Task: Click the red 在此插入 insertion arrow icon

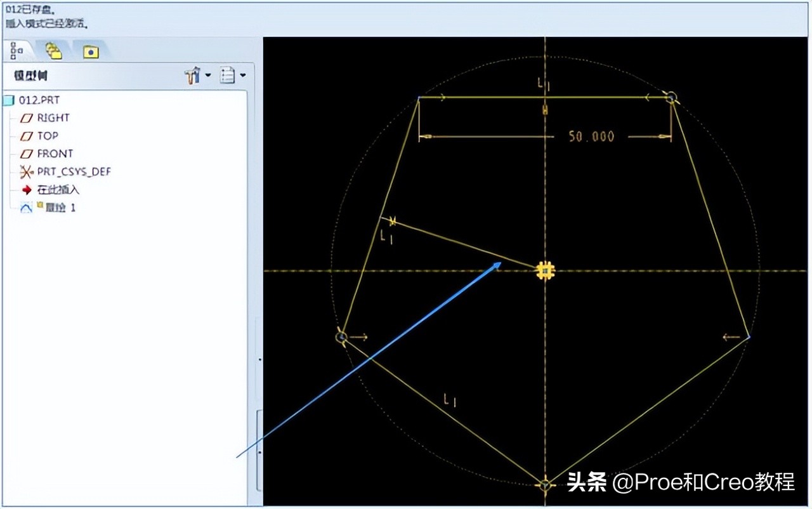Action: (x=25, y=189)
